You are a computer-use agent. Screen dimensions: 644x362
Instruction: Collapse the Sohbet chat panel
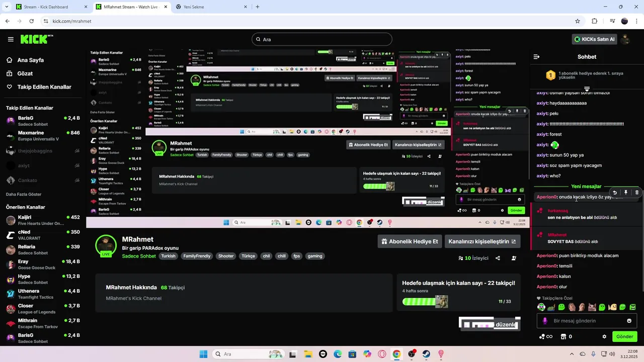tap(536, 57)
